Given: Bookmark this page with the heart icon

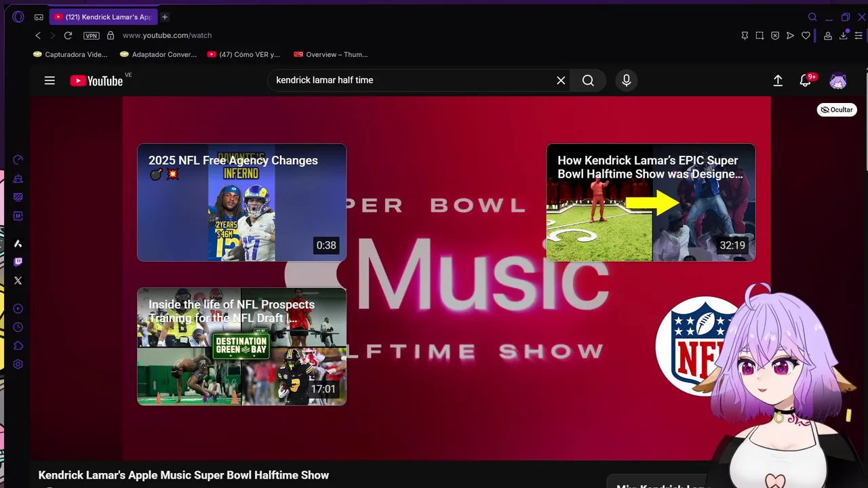Looking at the screenshot, I should 806,35.
